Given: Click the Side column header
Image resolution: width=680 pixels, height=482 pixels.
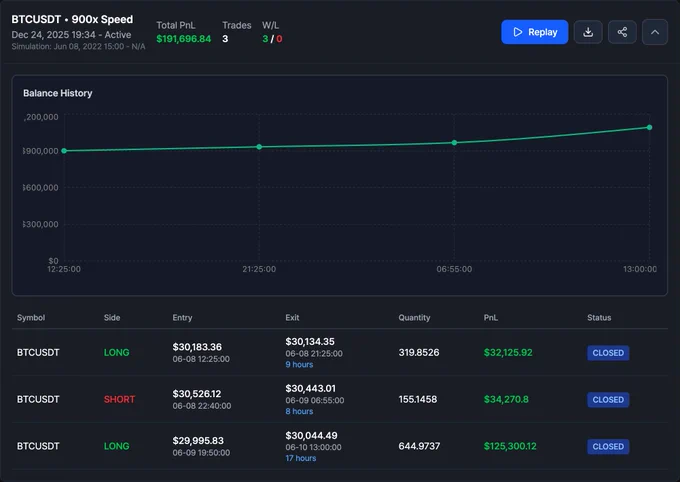Looking at the screenshot, I should coord(112,318).
